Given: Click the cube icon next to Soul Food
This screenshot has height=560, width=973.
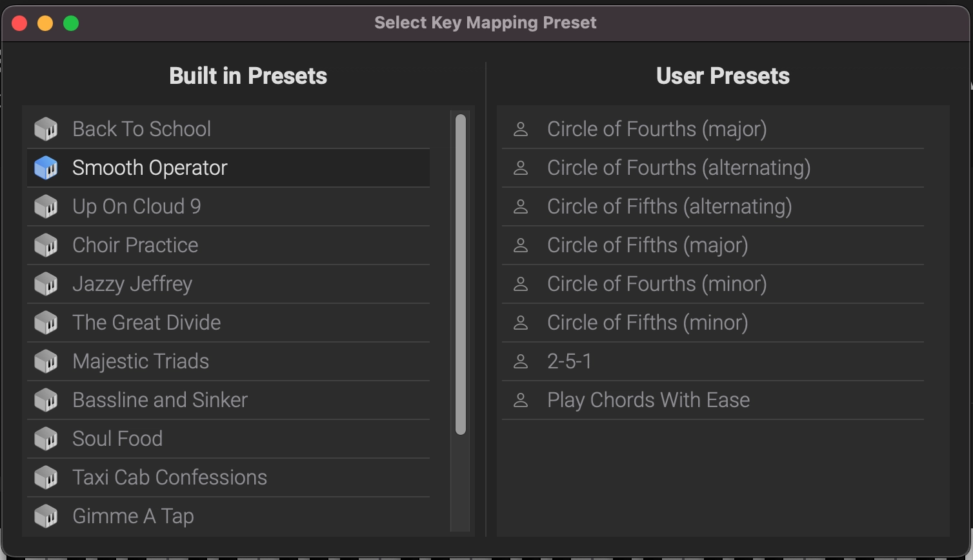Looking at the screenshot, I should tap(45, 439).
